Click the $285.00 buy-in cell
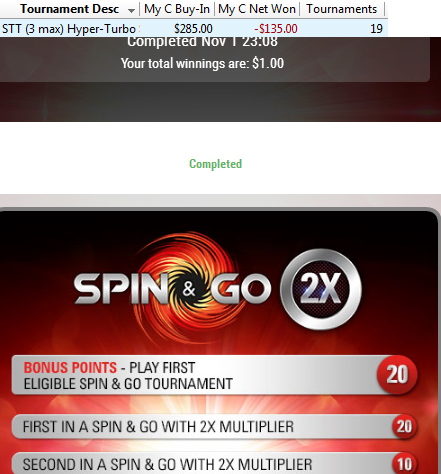 click(193, 29)
